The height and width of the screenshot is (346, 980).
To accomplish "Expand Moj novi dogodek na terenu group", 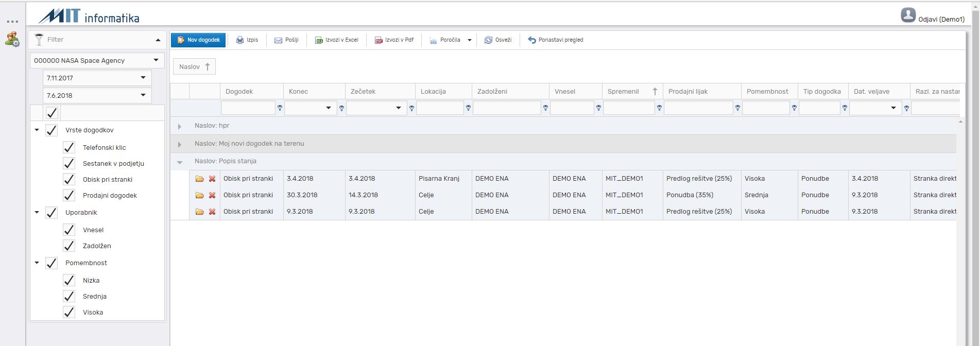I will coord(179,144).
